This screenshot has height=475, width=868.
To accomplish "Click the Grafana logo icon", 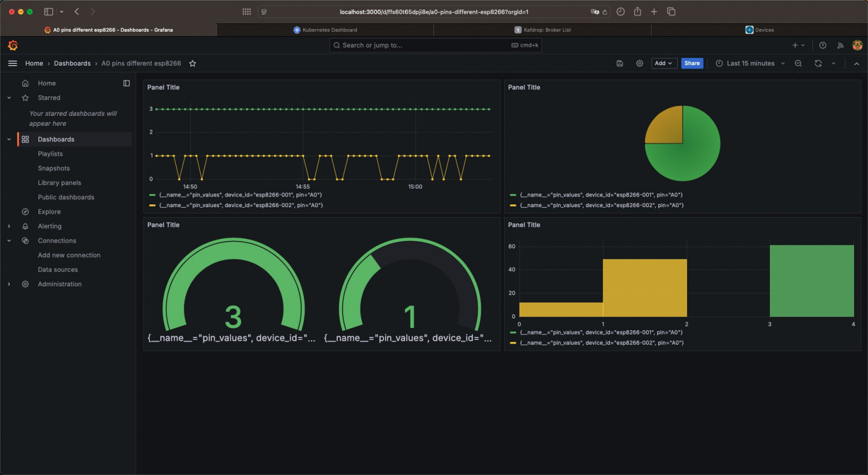I will pyautogui.click(x=13, y=46).
